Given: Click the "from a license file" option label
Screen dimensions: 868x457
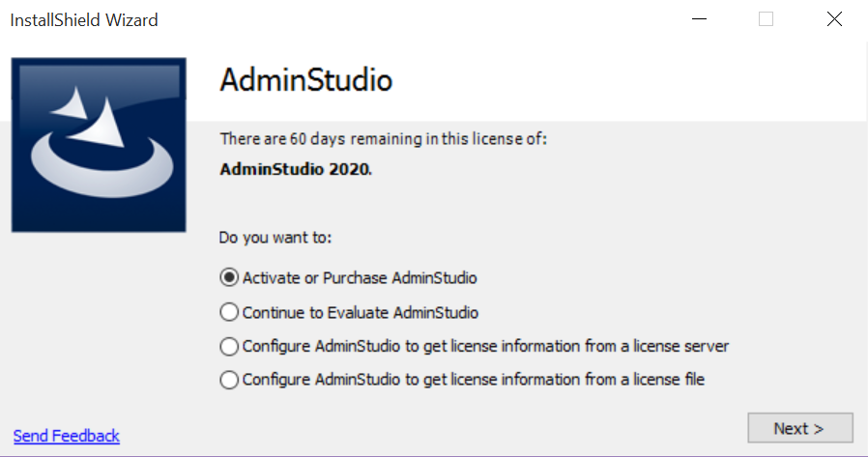Looking at the screenshot, I should 474,380.
